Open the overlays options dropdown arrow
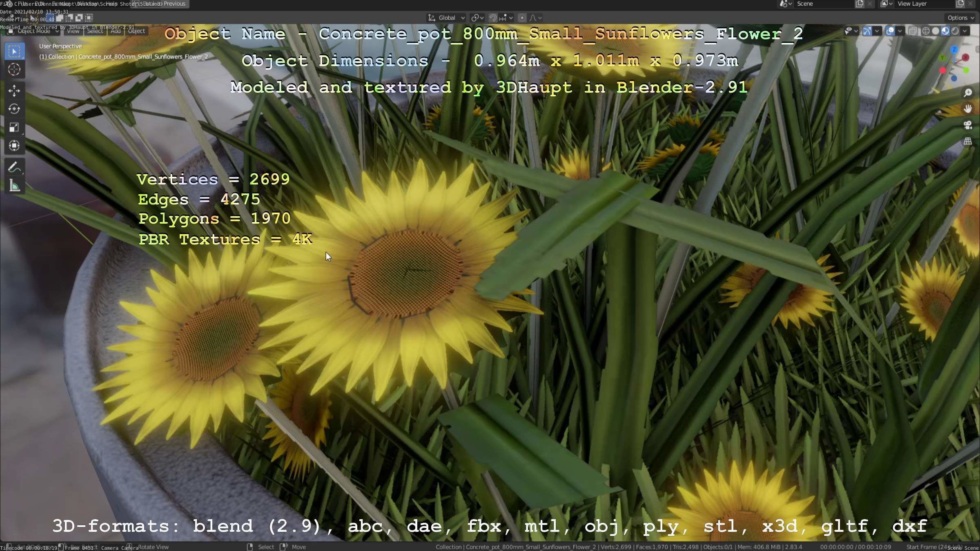980x551 pixels. coord(899,31)
